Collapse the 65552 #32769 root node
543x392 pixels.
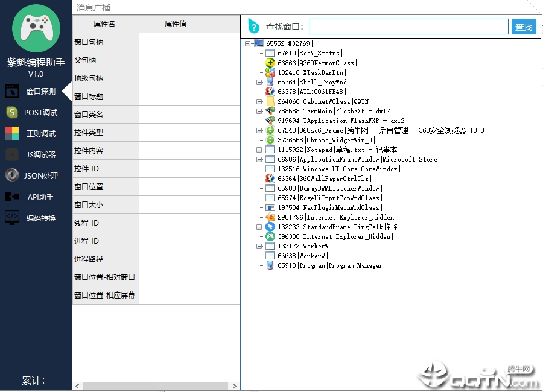click(x=247, y=43)
